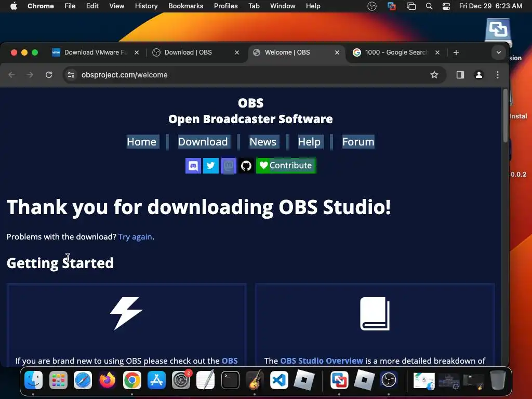Image resolution: width=532 pixels, height=399 pixels.
Task: Open Safari from the Dock
Action: (83, 380)
